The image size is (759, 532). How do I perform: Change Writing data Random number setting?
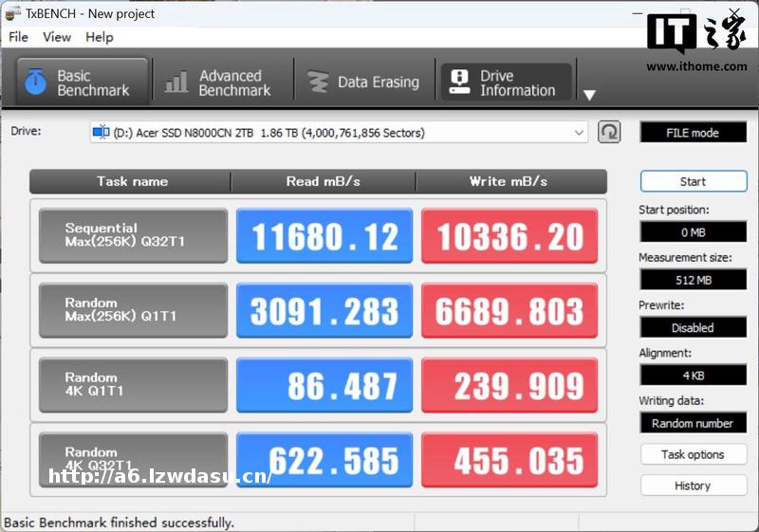coord(694,423)
